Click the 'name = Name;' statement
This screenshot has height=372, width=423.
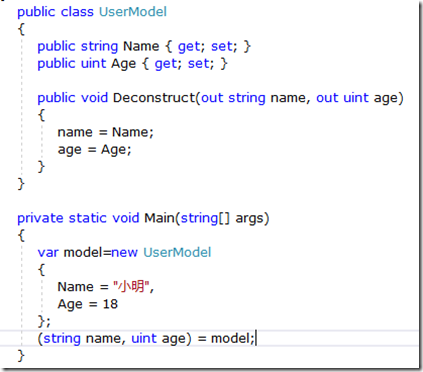[x=105, y=132]
